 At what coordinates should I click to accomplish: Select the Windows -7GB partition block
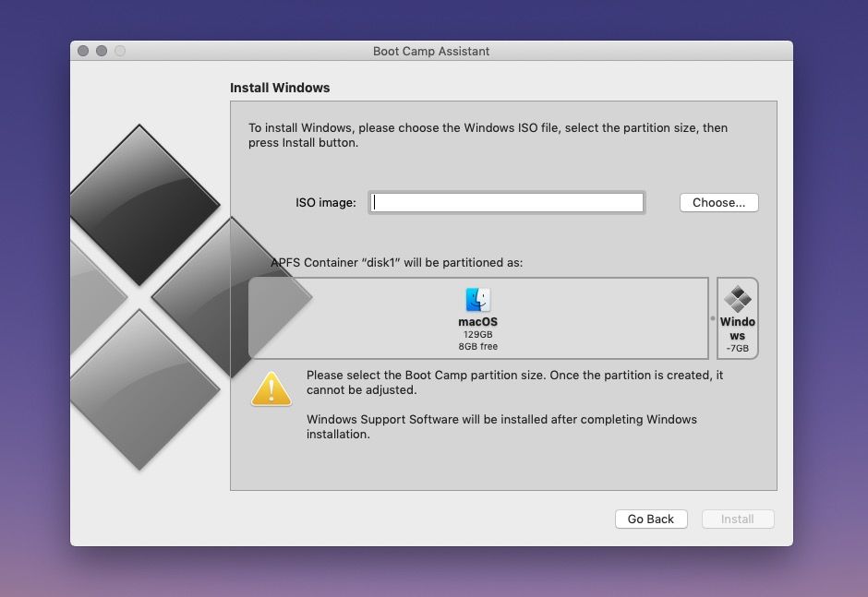737,318
